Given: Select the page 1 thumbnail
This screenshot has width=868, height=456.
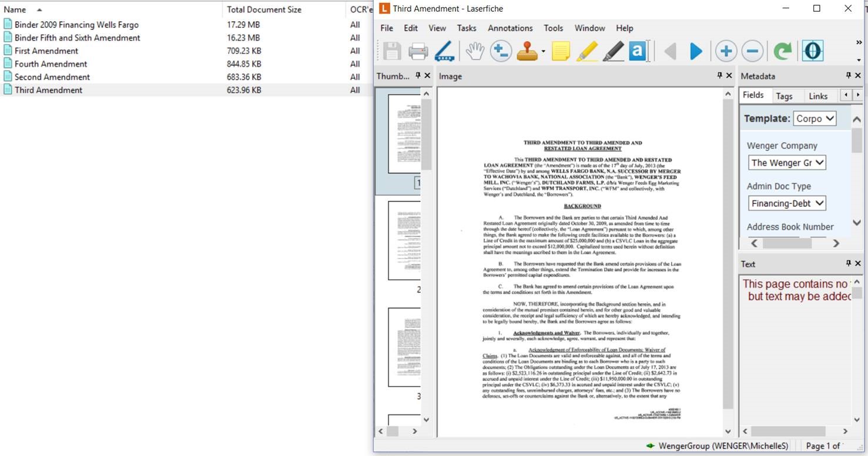Looking at the screenshot, I should [404, 134].
